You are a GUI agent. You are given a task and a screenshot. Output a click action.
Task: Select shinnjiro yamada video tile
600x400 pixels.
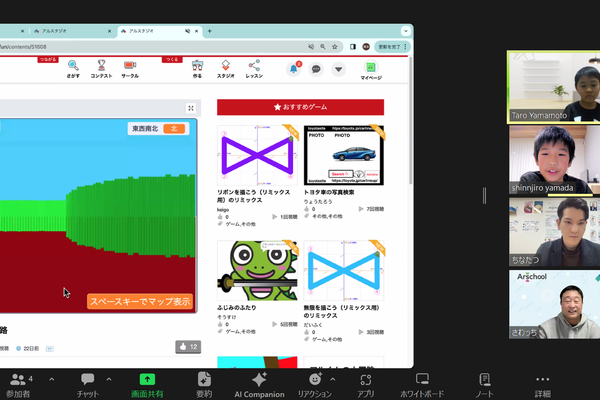tap(554, 160)
